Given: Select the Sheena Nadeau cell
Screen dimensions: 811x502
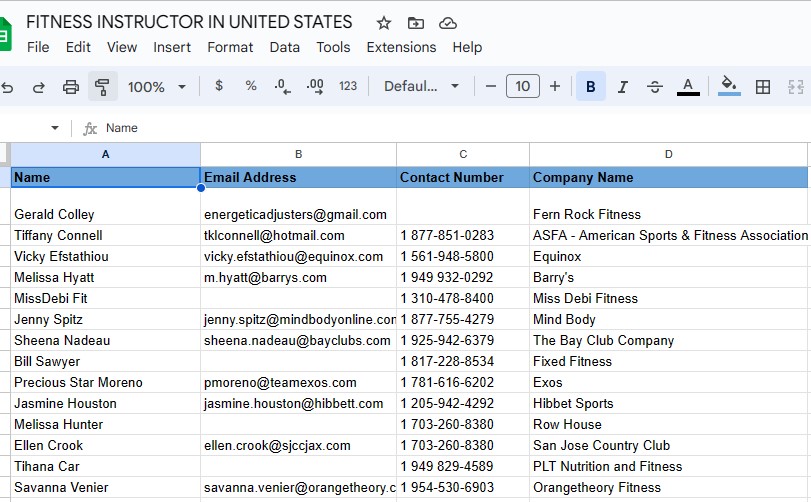Looking at the screenshot, I should [106, 341].
